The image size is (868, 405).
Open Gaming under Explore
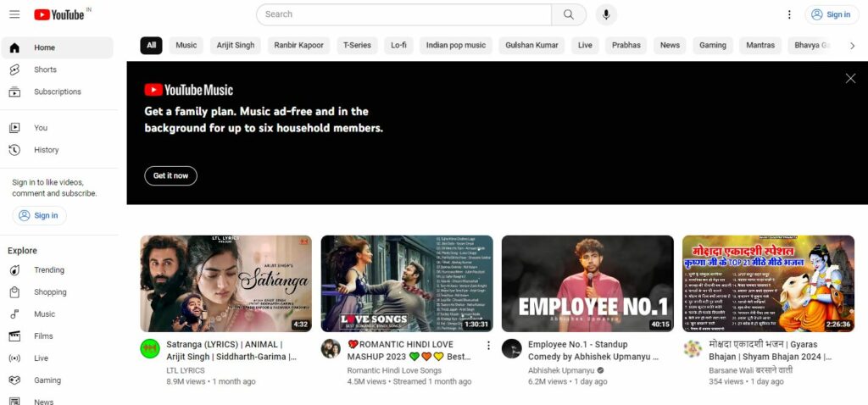coord(57,380)
